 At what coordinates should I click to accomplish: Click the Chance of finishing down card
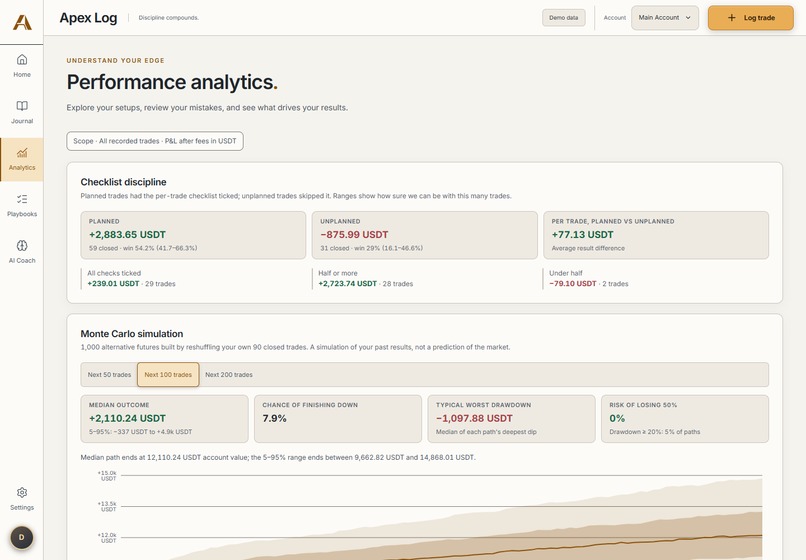338,419
